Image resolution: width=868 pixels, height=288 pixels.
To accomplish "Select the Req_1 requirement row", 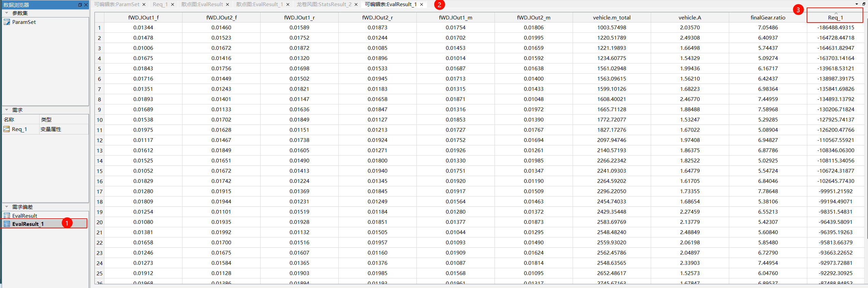I will coord(45,129).
